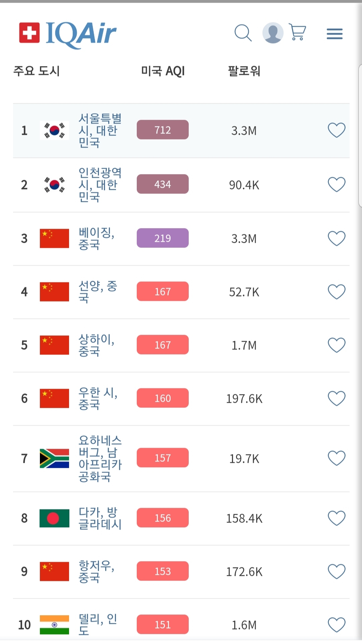
Task: Click the South Africa flag thumbnail
Action: (54, 458)
